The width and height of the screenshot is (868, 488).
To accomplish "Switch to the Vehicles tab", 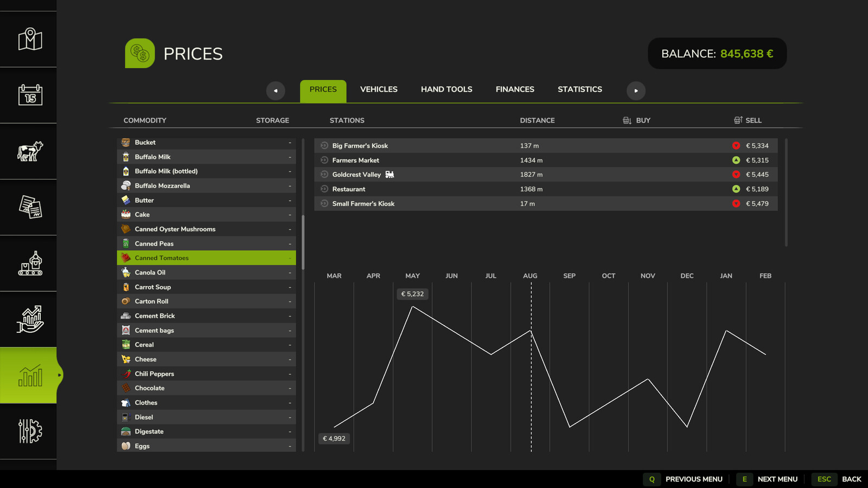I will tap(379, 89).
